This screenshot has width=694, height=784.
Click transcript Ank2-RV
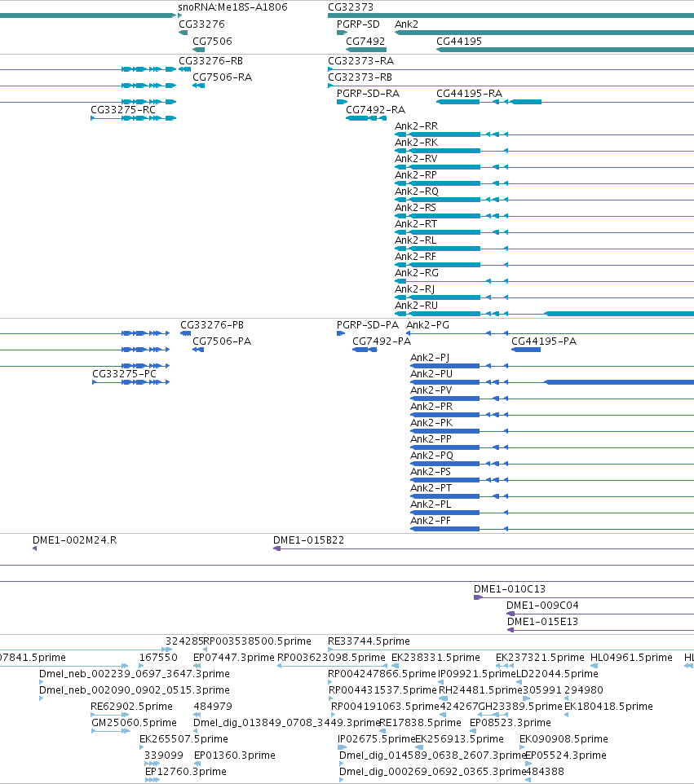point(416,158)
